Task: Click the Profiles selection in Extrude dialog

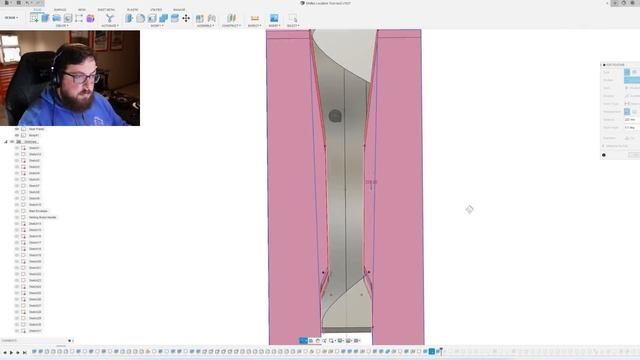Action: coord(632,80)
